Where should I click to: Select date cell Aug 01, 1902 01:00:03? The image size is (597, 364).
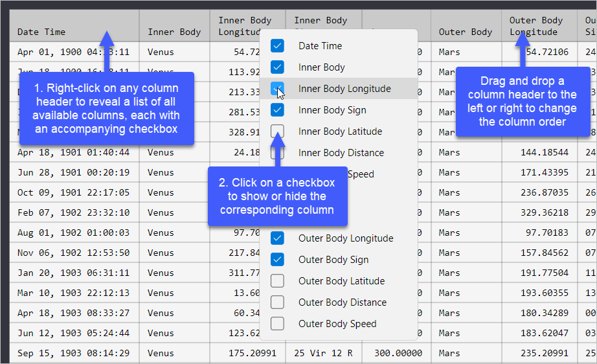[x=73, y=233]
